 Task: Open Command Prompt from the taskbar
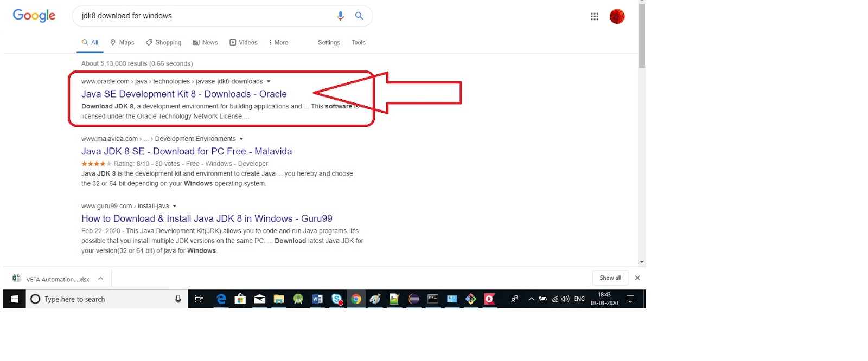pyautogui.click(x=433, y=299)
